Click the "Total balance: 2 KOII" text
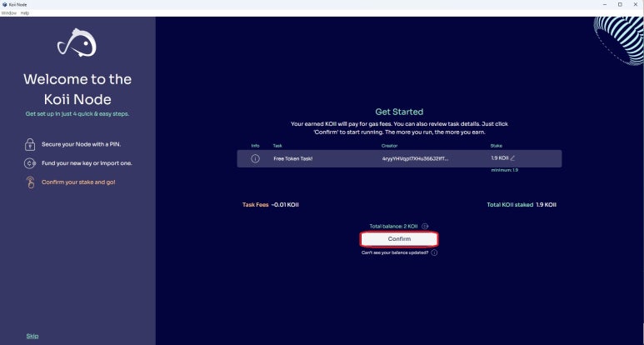The image size is (644, 345). coord(393,227)
